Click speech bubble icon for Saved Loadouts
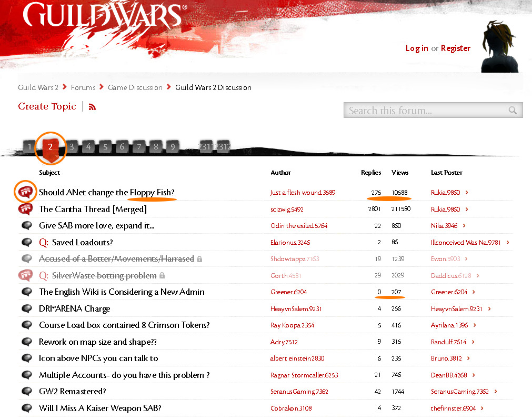Screen dimensions: 532x419 pos(26,242)
